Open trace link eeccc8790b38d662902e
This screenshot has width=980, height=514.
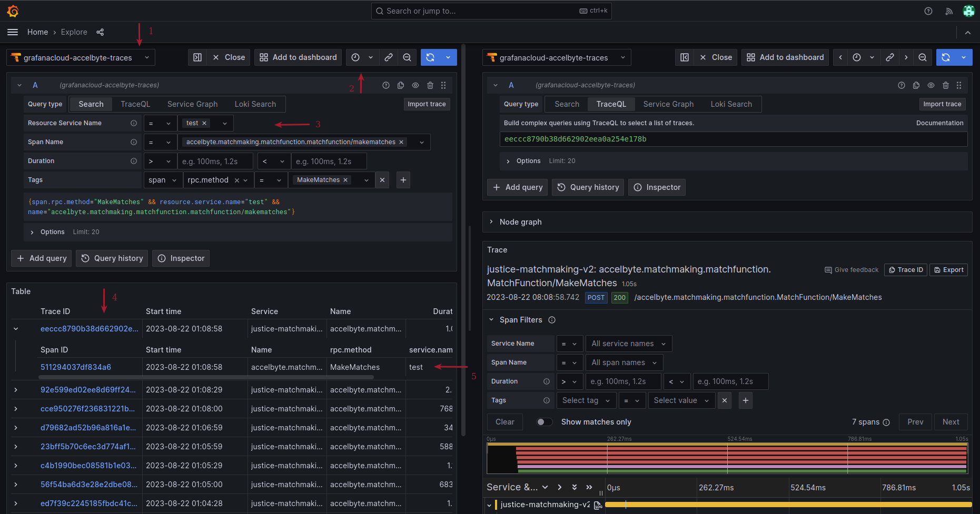[x=90, y=329]
